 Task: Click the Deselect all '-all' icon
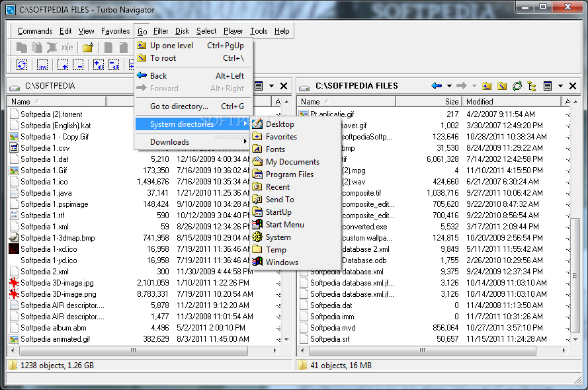114,65
